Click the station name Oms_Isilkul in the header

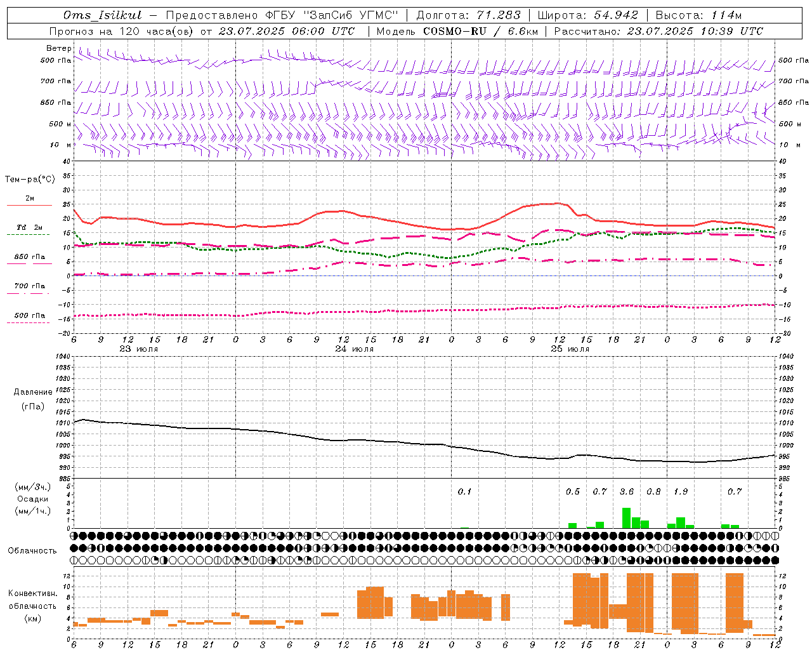point(103,15)
